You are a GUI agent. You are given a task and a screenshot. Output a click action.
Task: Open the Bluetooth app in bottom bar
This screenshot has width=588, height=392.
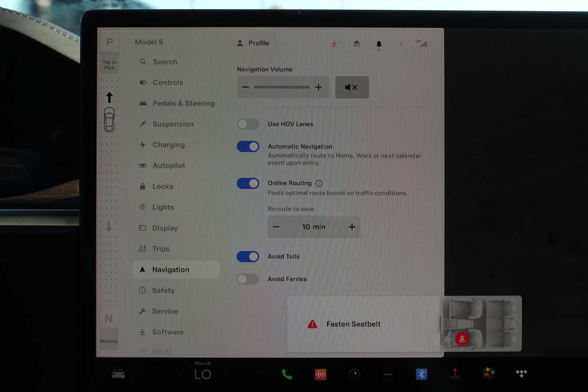(x=421, y=374)
